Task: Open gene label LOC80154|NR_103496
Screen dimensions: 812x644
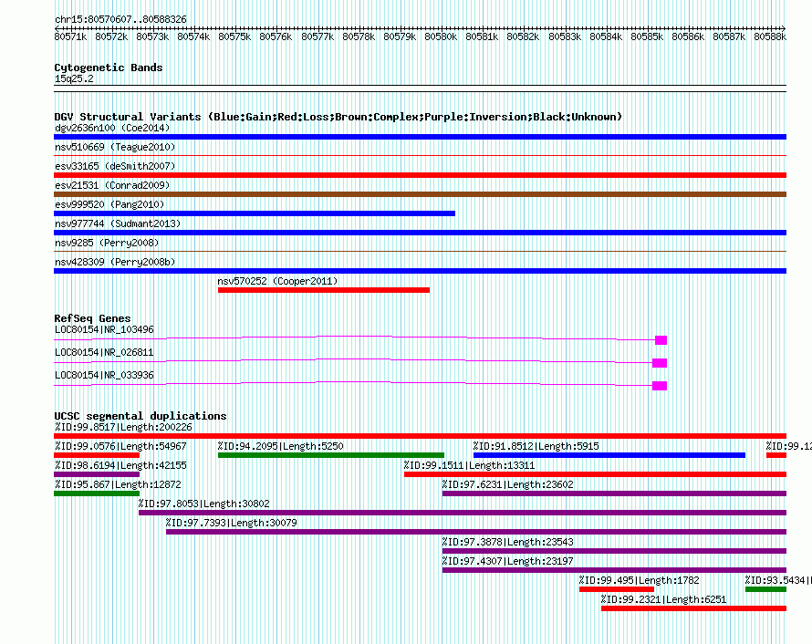Action: click(x=104, y=330)
